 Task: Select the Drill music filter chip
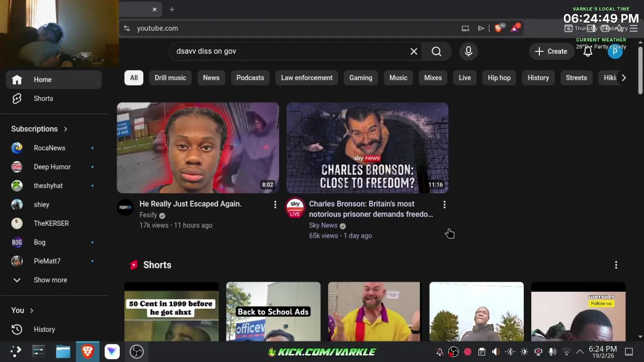[x=170, y=78]
